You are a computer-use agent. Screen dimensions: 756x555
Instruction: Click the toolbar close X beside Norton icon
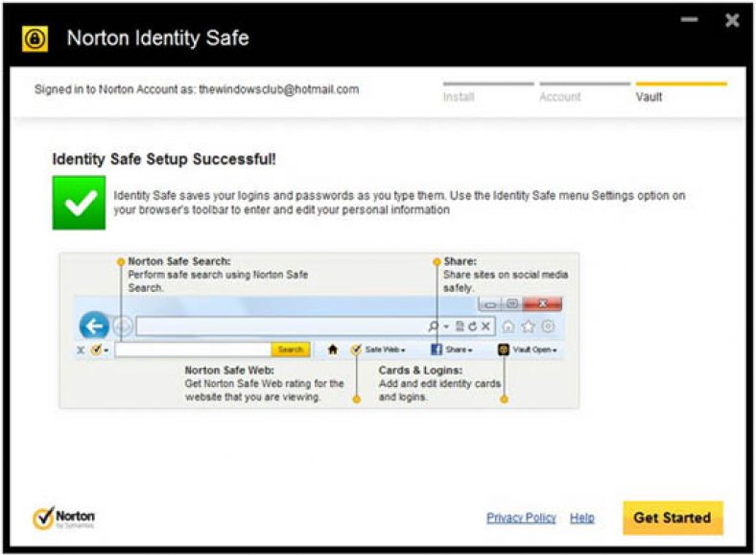pos(81,350)
